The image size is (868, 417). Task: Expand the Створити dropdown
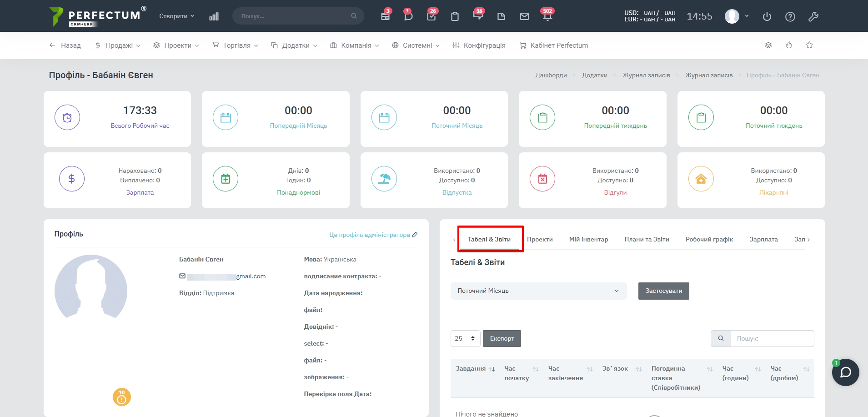coord(176,16)
